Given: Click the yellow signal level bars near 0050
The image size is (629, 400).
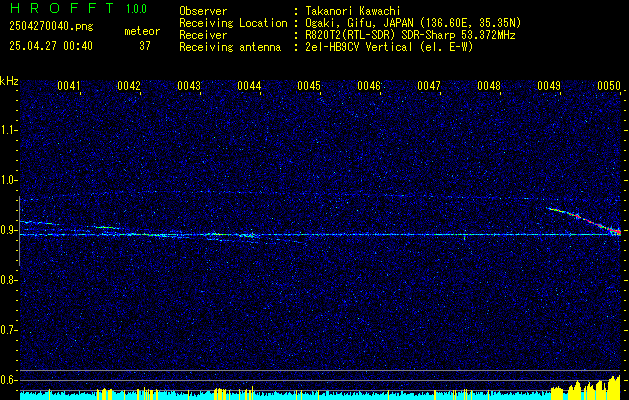Looking at the screenshot, I should tap(586, 388).
